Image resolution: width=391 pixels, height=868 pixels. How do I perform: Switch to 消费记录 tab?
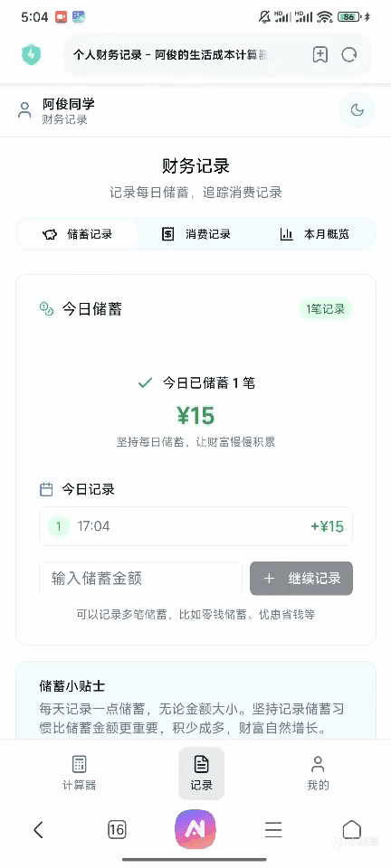click(196, 234)
